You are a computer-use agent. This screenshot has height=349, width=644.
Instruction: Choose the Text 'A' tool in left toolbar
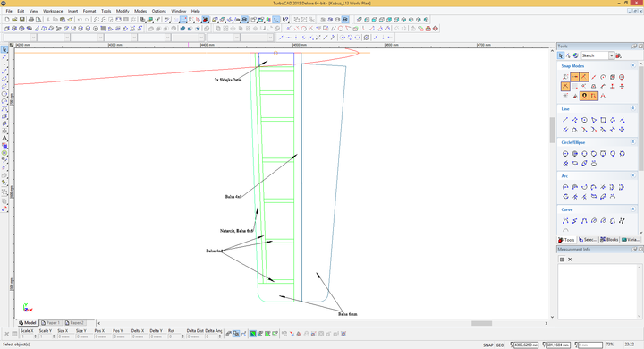pos(4,139)
